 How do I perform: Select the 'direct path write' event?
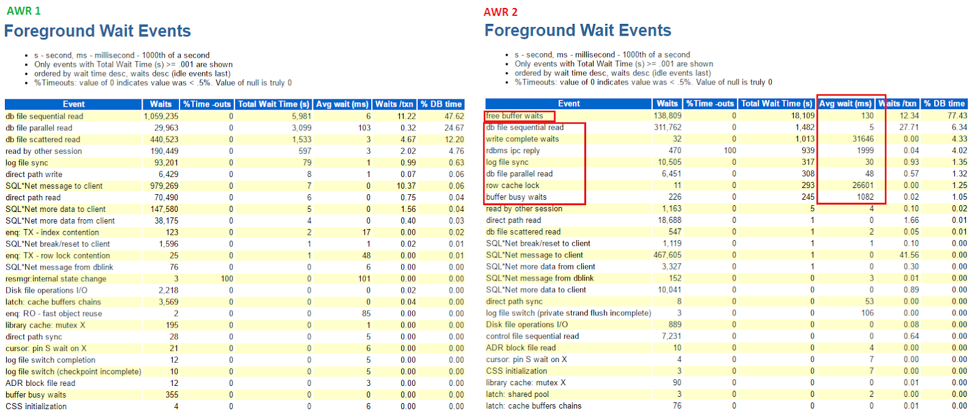pyautogui.click(x=34, y=175)
